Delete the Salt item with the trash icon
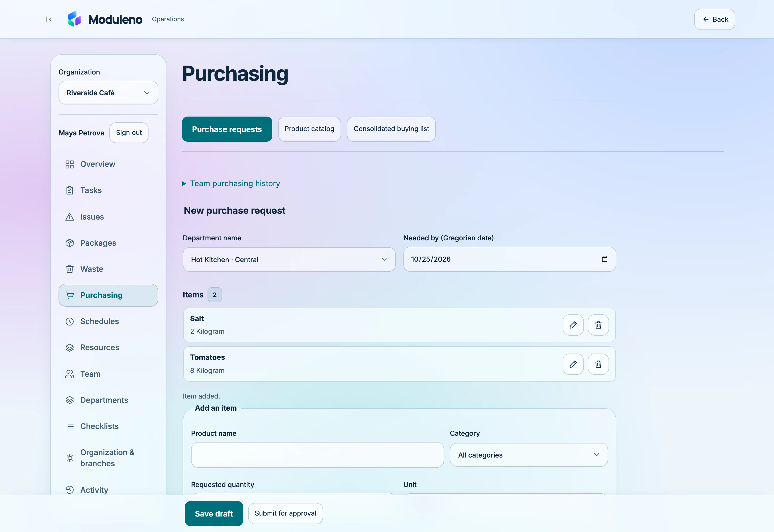This screenshot has width=774, height=532. [x=598, y=325]
